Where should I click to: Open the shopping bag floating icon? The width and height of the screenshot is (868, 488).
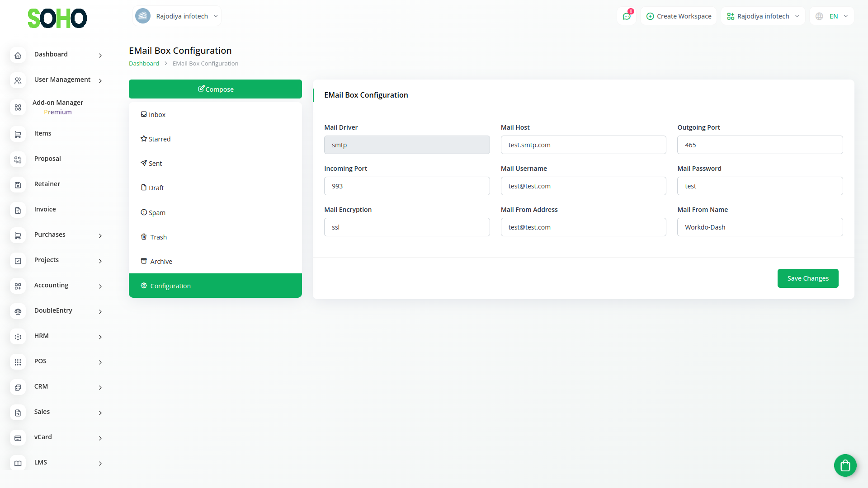pos(845,465)
